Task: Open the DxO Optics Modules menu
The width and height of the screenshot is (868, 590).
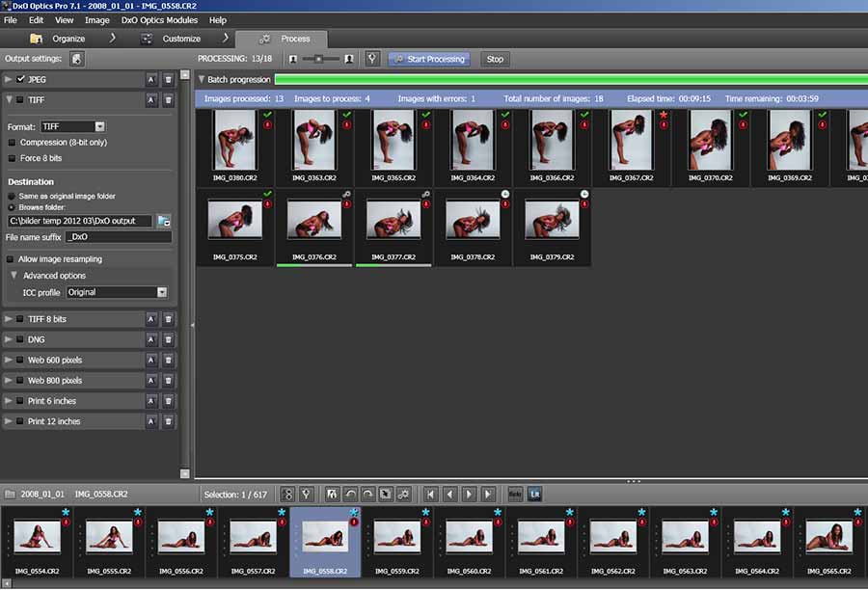Action: click(159, 19)
